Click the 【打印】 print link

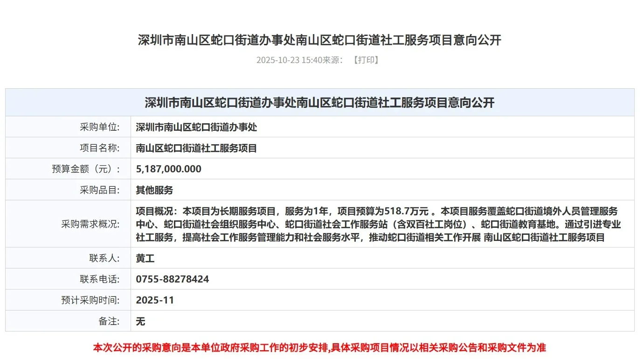point(366,60)
